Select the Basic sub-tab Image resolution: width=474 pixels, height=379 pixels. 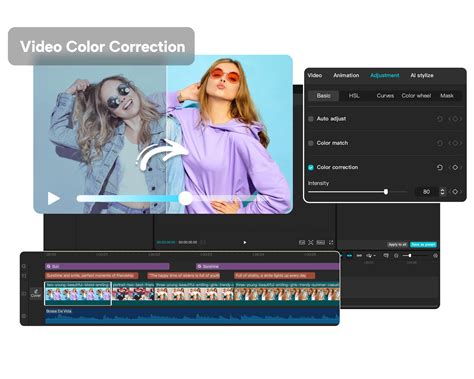(323, 96)
